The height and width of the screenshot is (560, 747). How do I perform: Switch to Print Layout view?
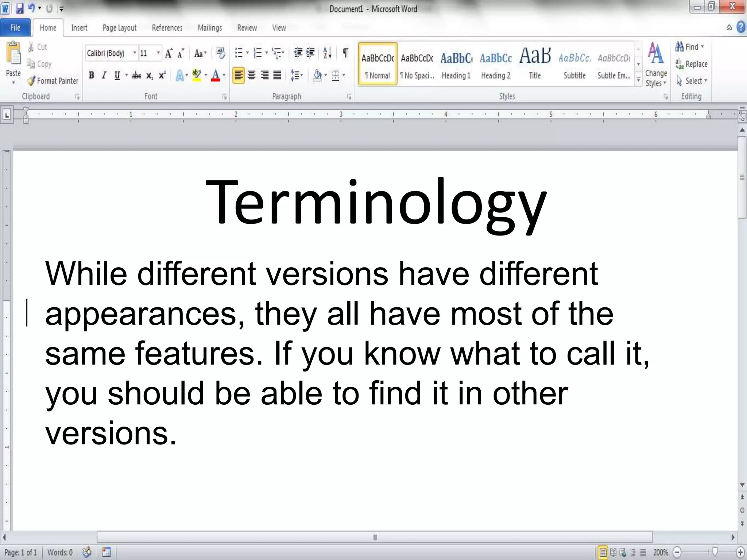[603, 553]
